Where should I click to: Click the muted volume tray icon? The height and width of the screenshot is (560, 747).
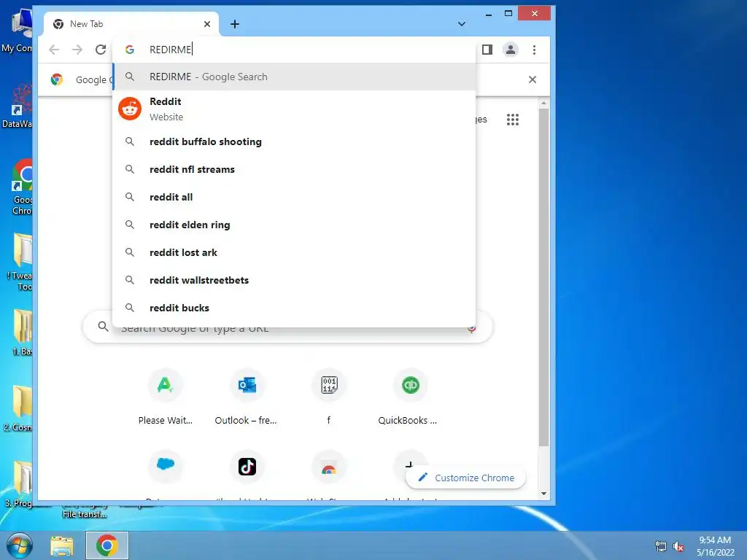[x=678, y=547]
